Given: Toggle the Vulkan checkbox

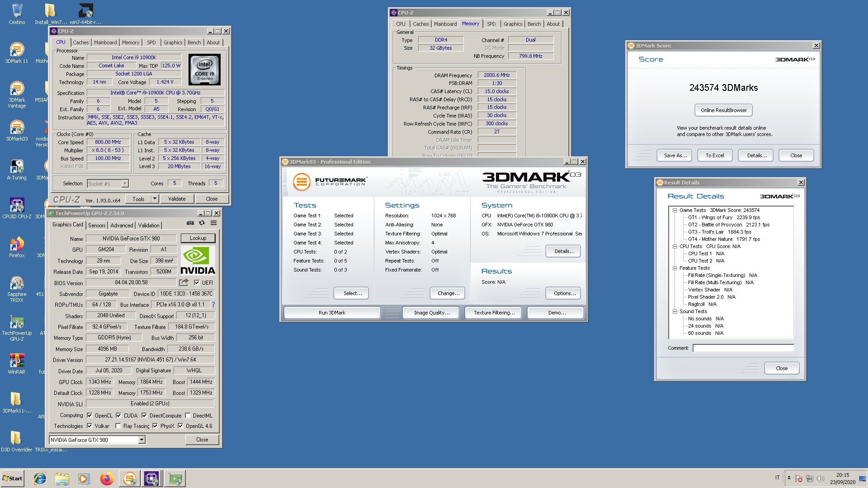Looking at the screenshot, I should coord(90,426).
